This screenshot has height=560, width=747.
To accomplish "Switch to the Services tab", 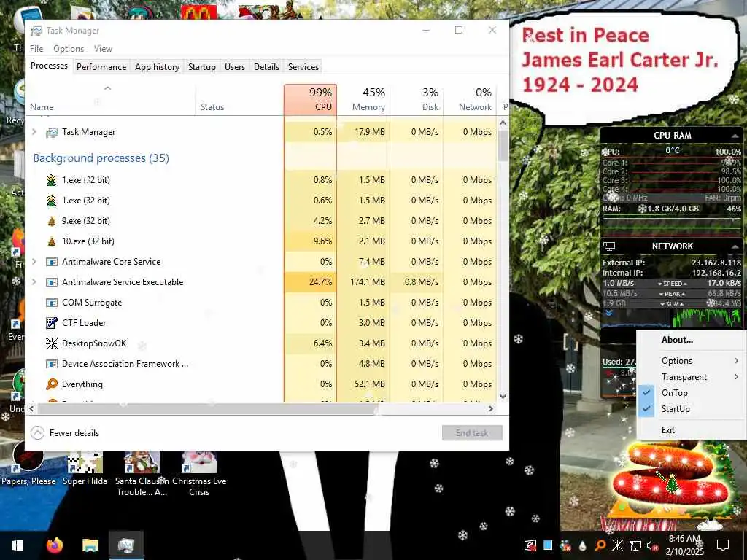I will tap(303, 67).
